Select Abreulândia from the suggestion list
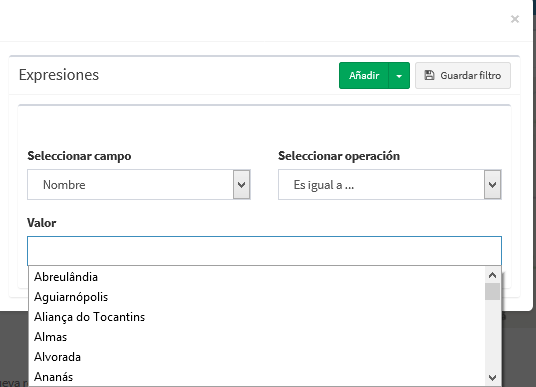 tap(66, 277)
